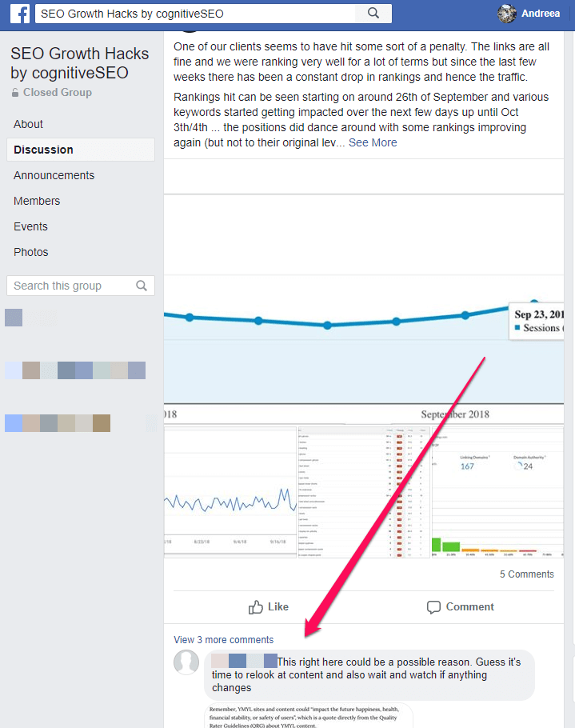Expand View 3 more comments
575x728 pixels.
point(224,639)
